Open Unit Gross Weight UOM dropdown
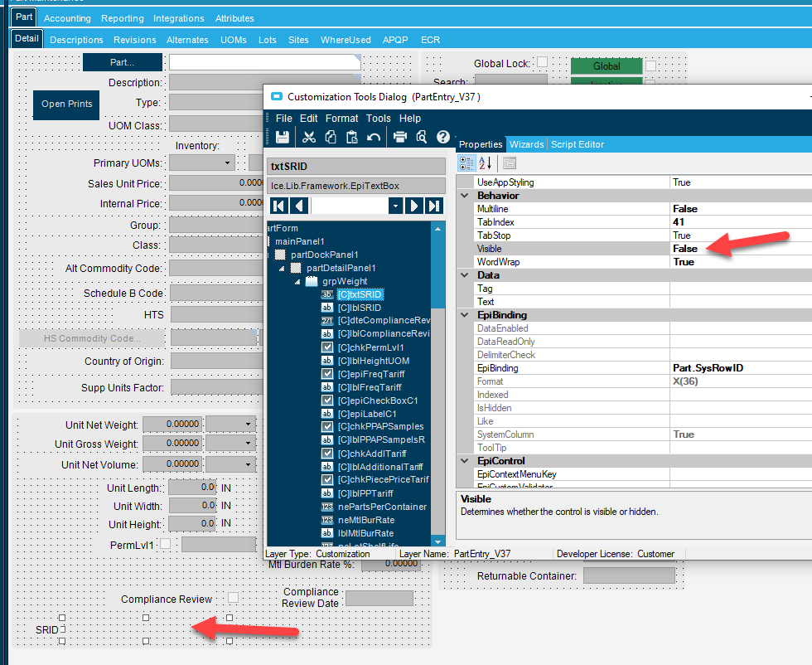 248,443
